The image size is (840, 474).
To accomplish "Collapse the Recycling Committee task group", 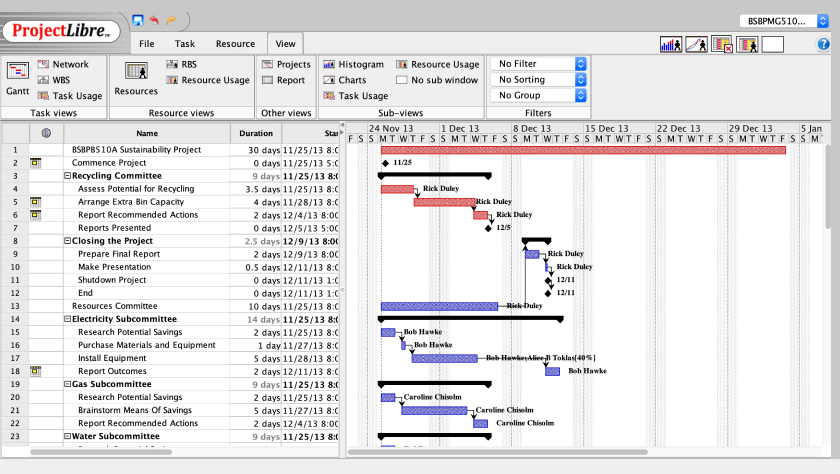I will click(x=67, y=176).
